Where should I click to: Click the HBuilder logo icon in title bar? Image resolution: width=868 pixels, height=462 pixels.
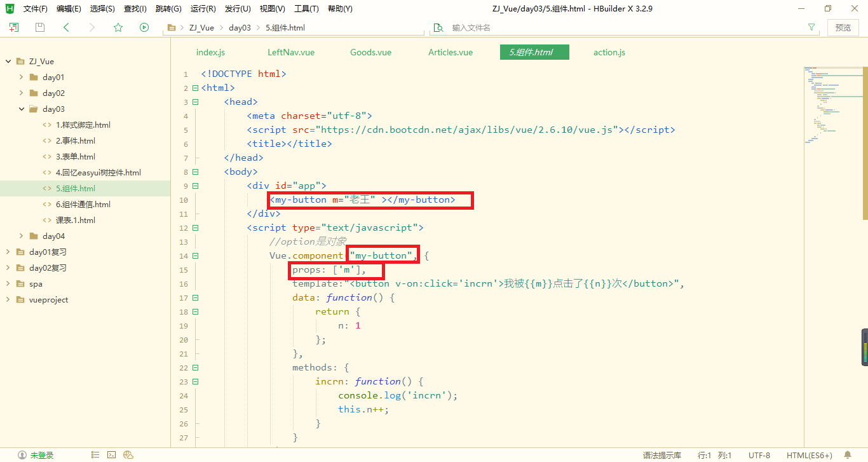[10, 8]
